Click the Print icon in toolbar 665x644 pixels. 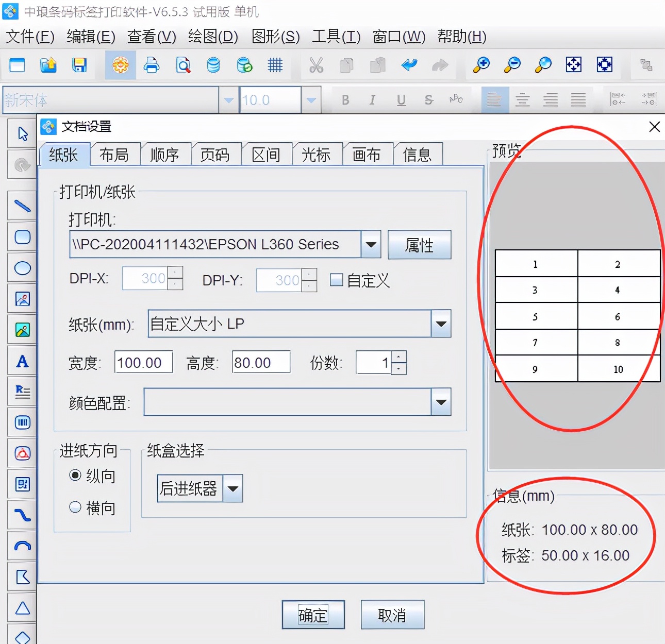coord(152,65)
